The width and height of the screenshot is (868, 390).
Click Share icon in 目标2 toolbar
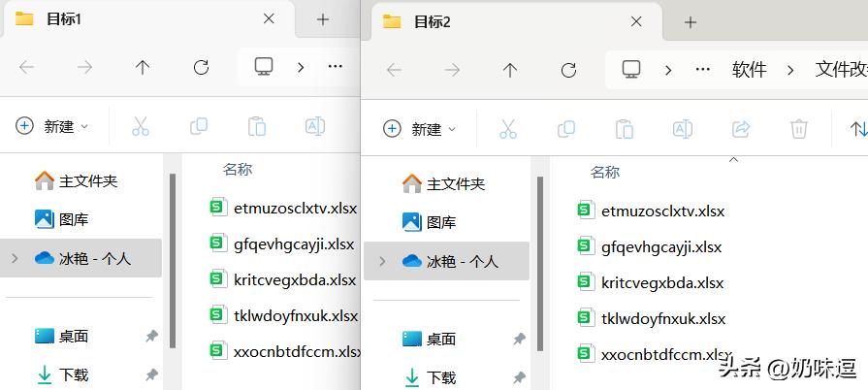(x=741, y=129)
